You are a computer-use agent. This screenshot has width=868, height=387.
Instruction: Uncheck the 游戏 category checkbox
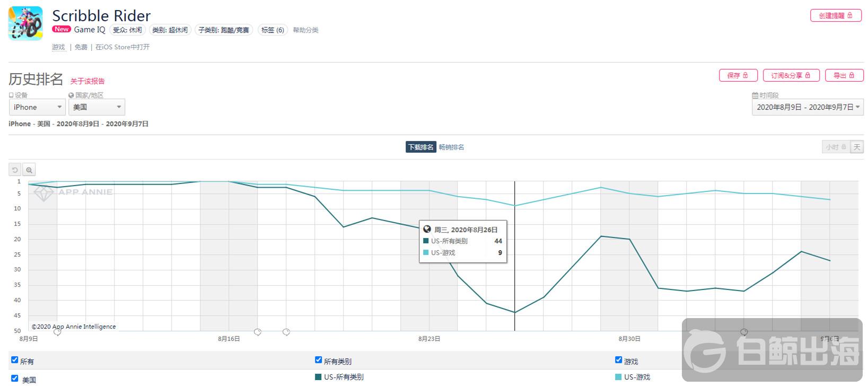[x=618, y=360]
